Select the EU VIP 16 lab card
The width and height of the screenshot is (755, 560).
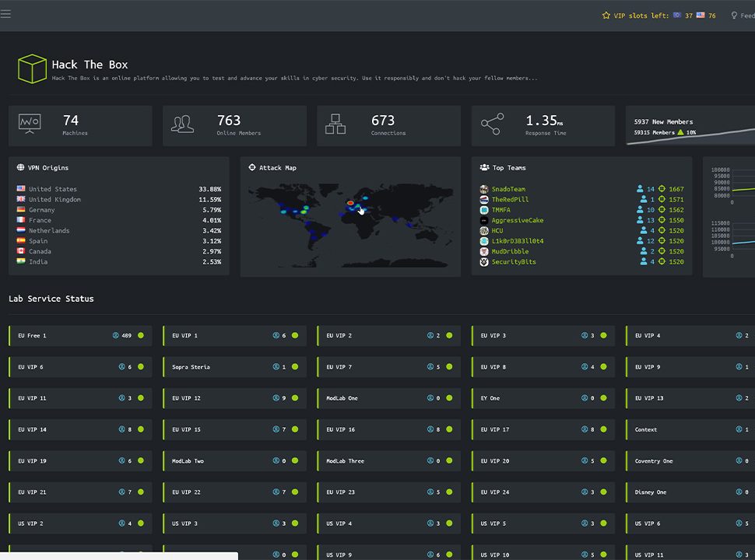(x=388, y=429)
